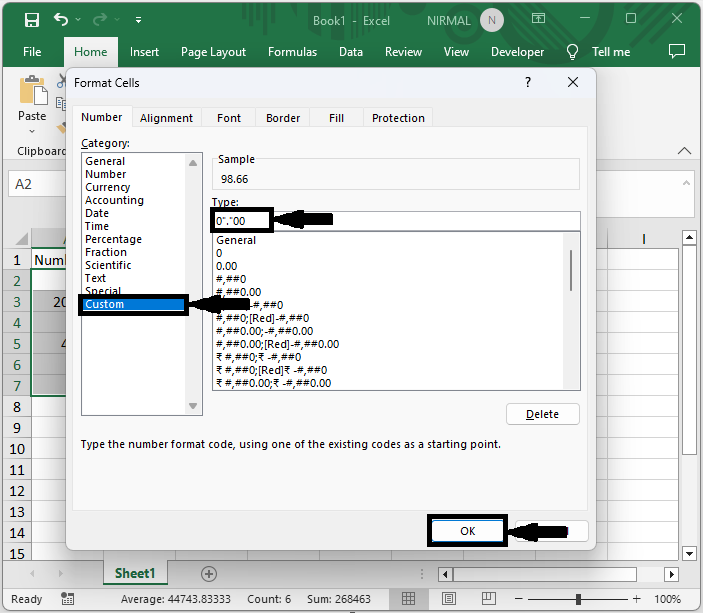Click the zoom slider handle

point(578,599)
